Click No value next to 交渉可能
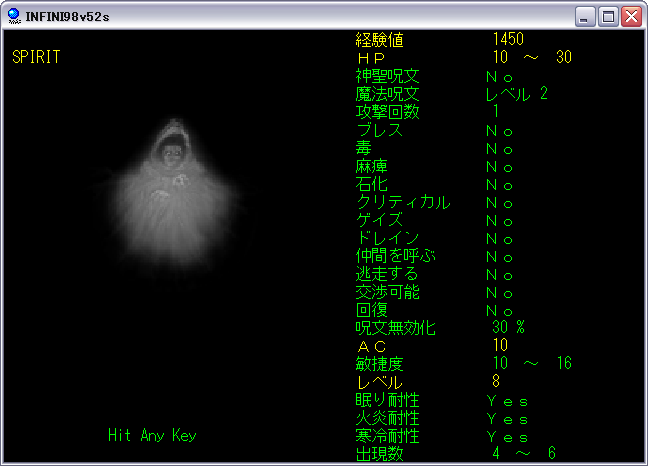 [x=500, y=293]
